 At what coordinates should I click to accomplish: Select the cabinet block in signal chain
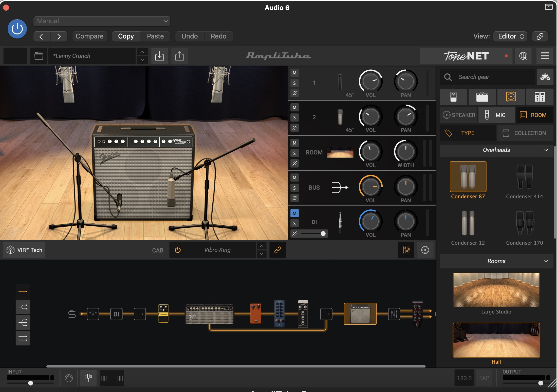[x=360, y=314]
